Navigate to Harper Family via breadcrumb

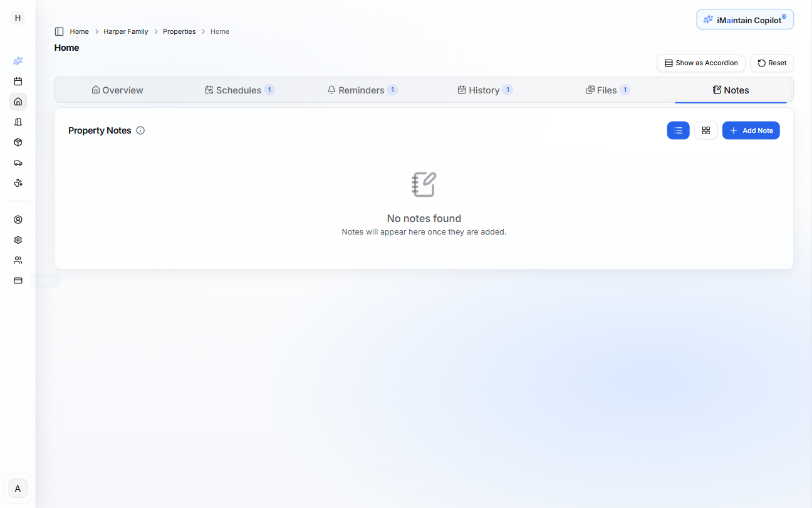[x=125, y=31]
